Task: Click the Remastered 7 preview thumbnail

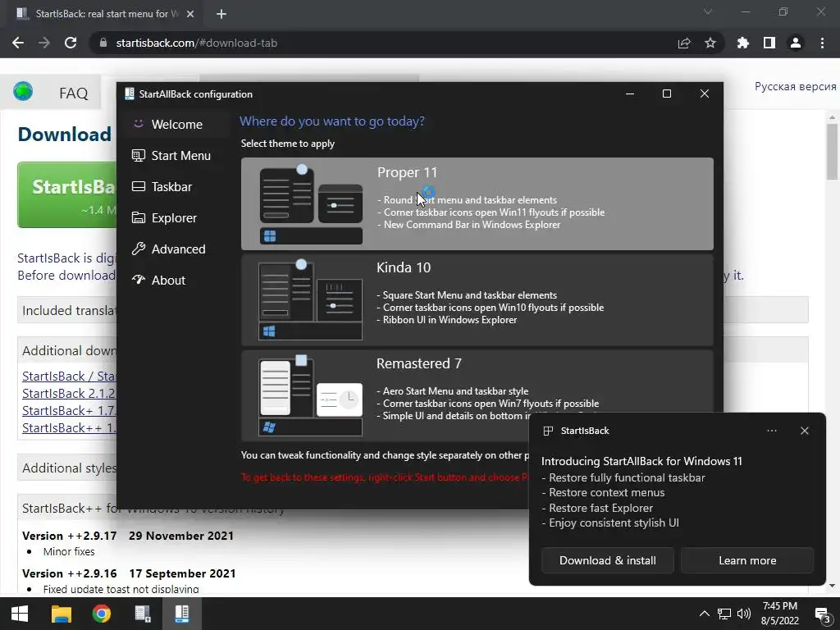Action: [310, 395]
